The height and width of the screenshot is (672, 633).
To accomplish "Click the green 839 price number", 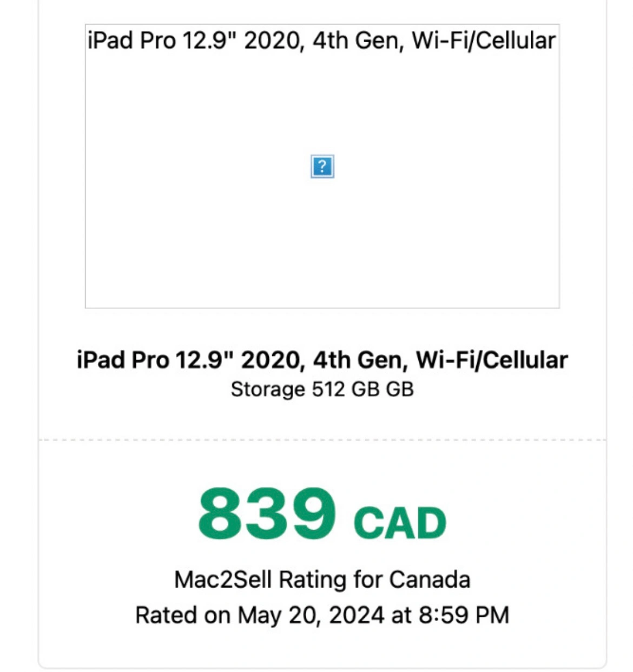I will [267, 513].
